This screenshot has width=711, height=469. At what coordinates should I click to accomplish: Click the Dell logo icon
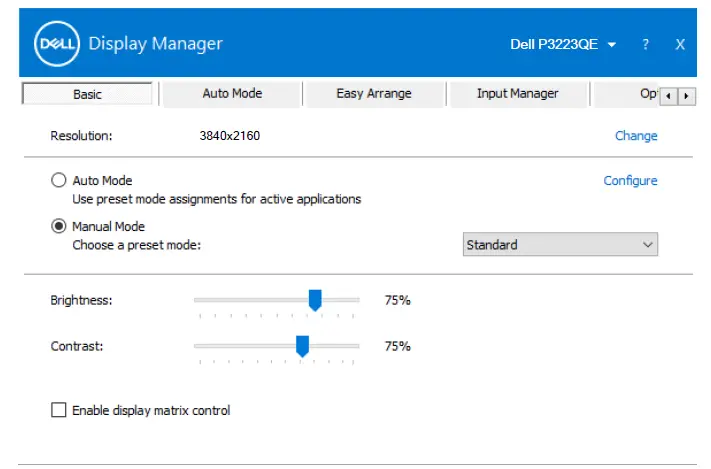click(57, 44)
